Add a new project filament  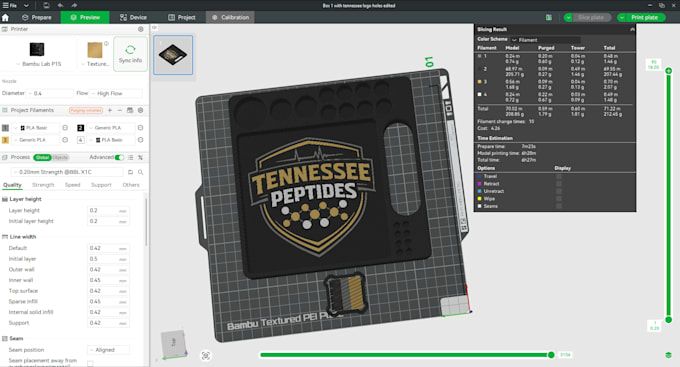[x=110, y=110]
